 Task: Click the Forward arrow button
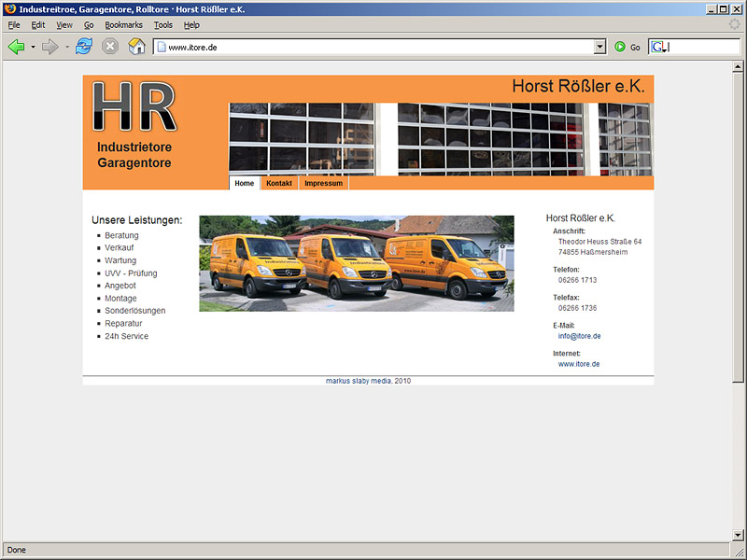[x=50, y=47]
